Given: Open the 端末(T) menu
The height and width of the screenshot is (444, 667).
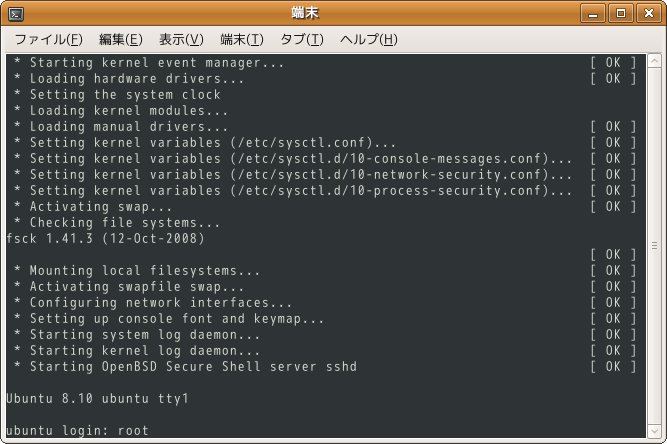Looking at the screenshot, I should tap(242, 39).
